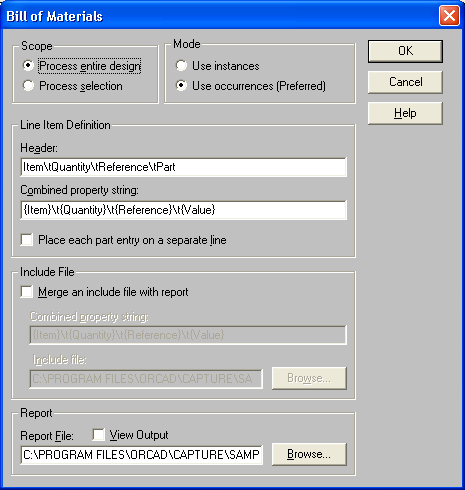This screenshot has width=465, height=490.
Task: Click into the Header text field
Action: coord(184,167)
